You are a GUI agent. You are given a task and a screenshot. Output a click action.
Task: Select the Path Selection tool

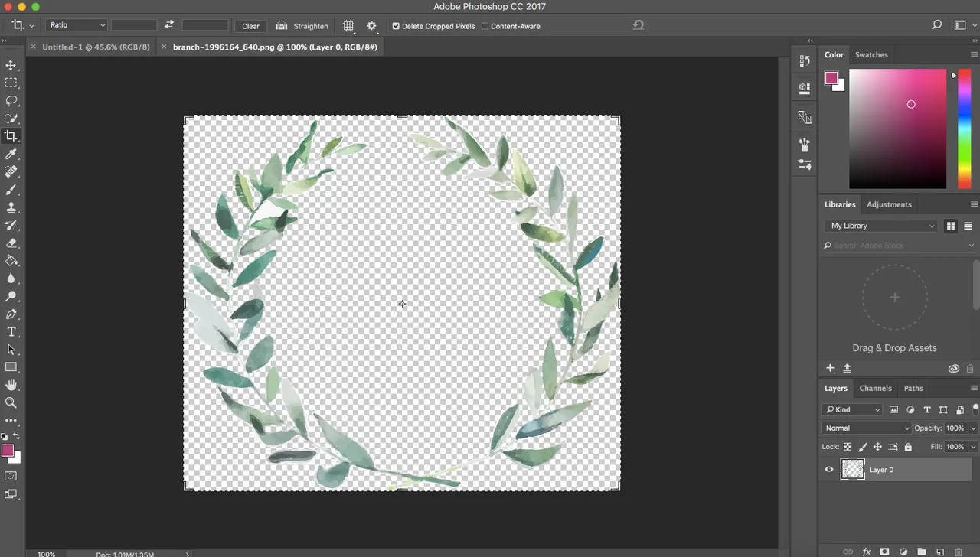[x=11, y=350]
